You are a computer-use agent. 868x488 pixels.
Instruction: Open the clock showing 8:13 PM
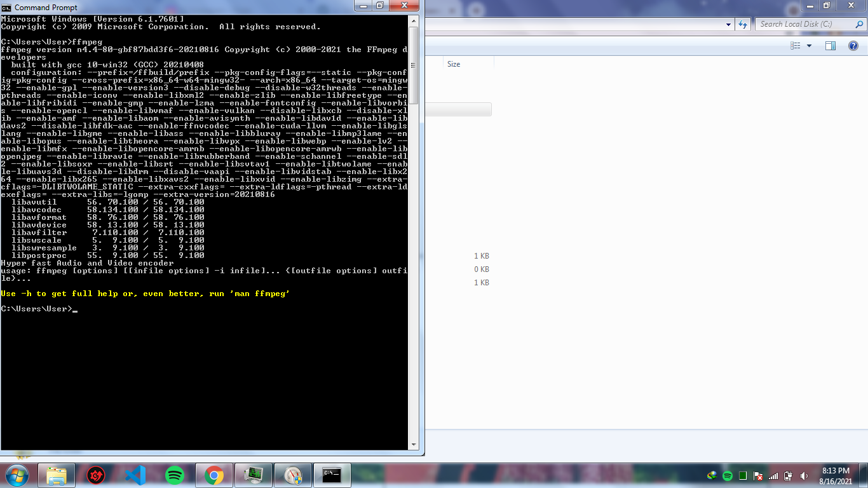pos(836,475)
